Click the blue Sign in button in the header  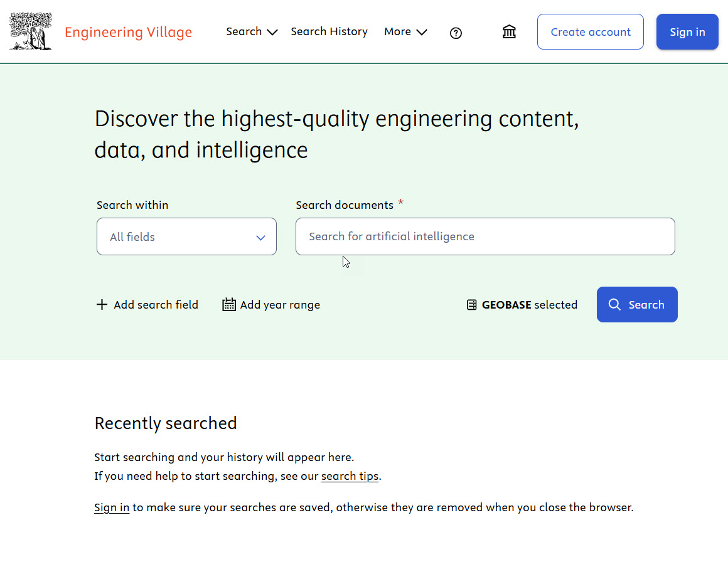(x=687, y=32)
